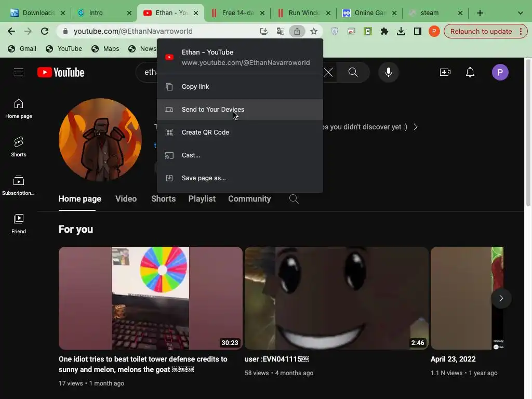Viewport: 532px width, 399px height.
Task: Switch to the Intro browser tab
Action: [104, 13]
